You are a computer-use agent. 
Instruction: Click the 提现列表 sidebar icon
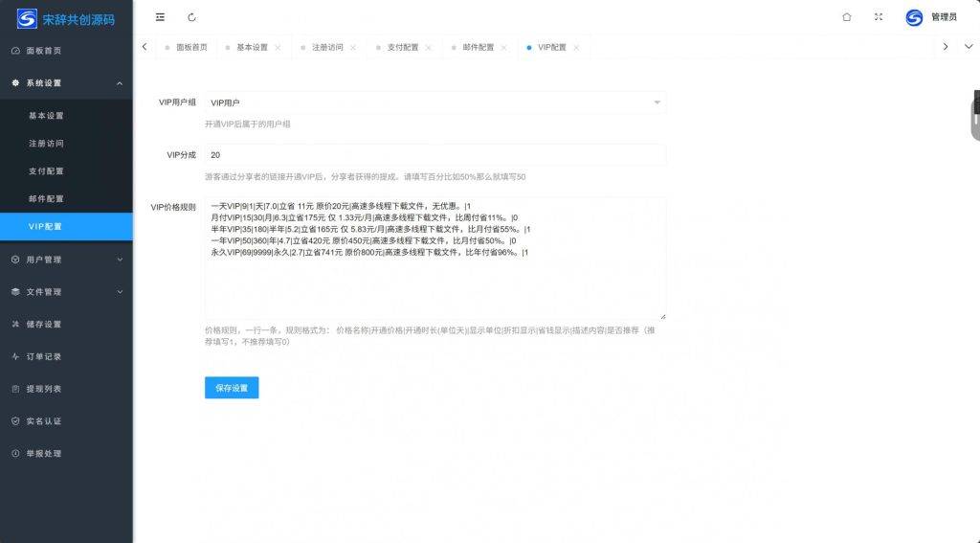tap(15, 389)
